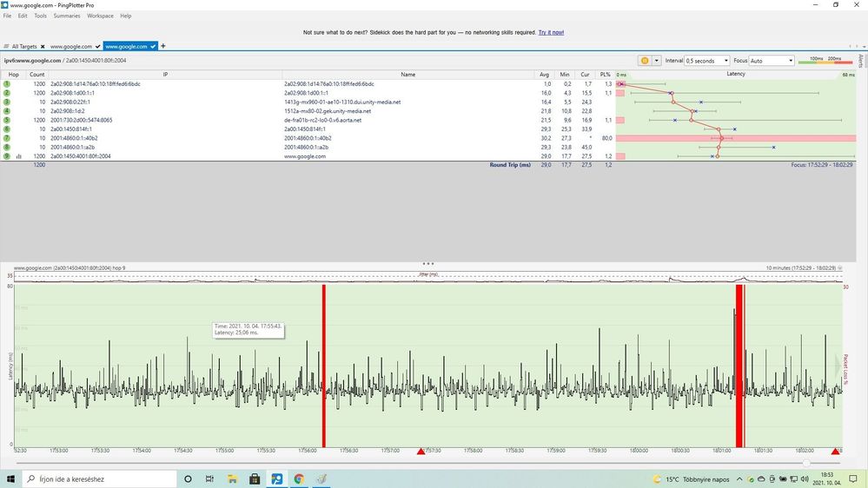Click the 80,0 packet loss value on hop 7
Image resolution: width=868 pixels, height=488 pixels.
point(606,138)
